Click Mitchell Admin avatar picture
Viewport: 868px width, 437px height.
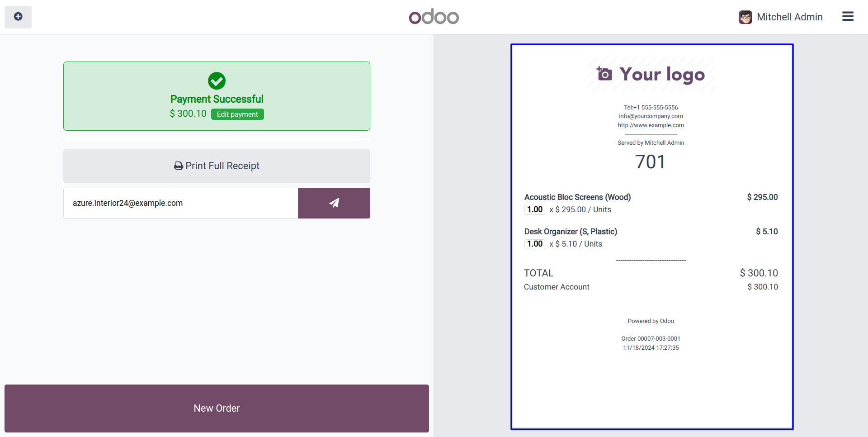point(745,17)
